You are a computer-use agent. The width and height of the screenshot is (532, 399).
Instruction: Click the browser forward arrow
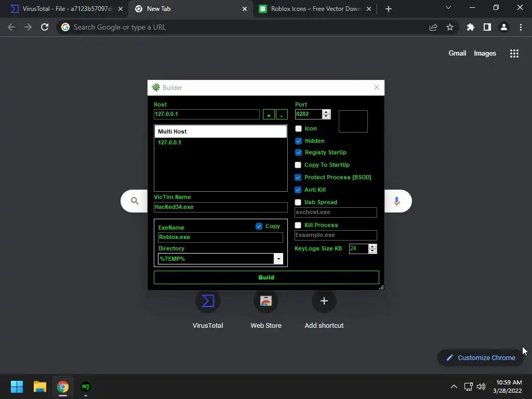click(28, 27)
